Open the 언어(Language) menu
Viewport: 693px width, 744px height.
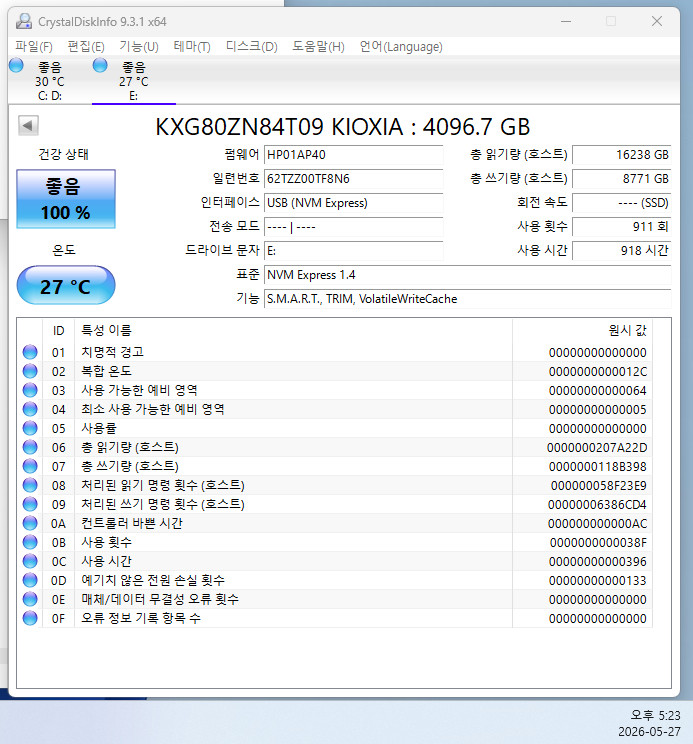[x=401, y=46]
